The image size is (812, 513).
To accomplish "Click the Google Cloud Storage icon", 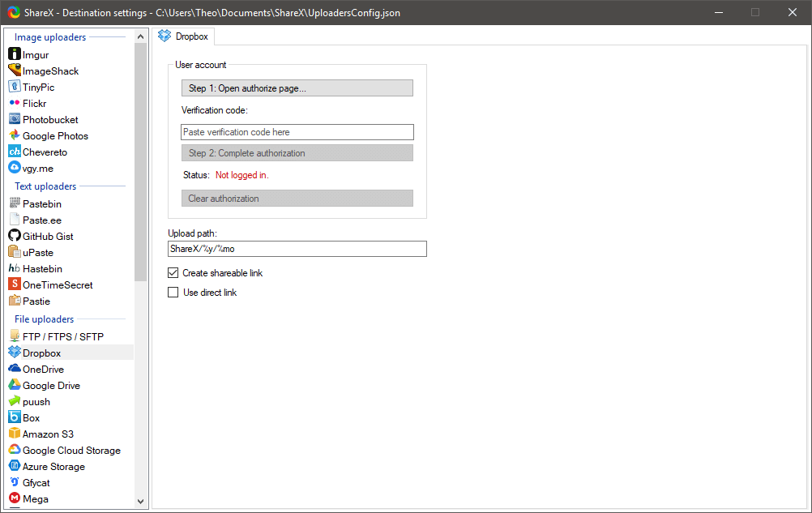I will coord(15,450).
